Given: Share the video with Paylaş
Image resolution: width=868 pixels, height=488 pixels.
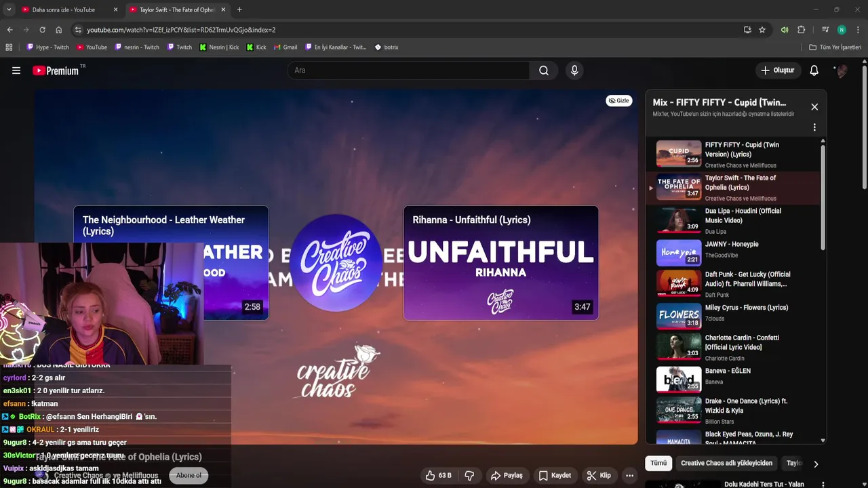Looking at the screenshot, I should pyautogui.click(x=507, y=476).
